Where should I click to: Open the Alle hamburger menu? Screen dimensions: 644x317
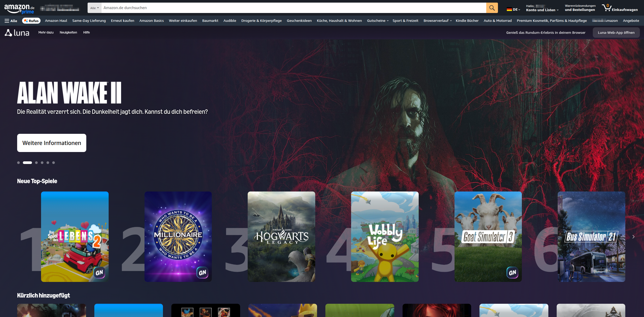pos(11,21)
